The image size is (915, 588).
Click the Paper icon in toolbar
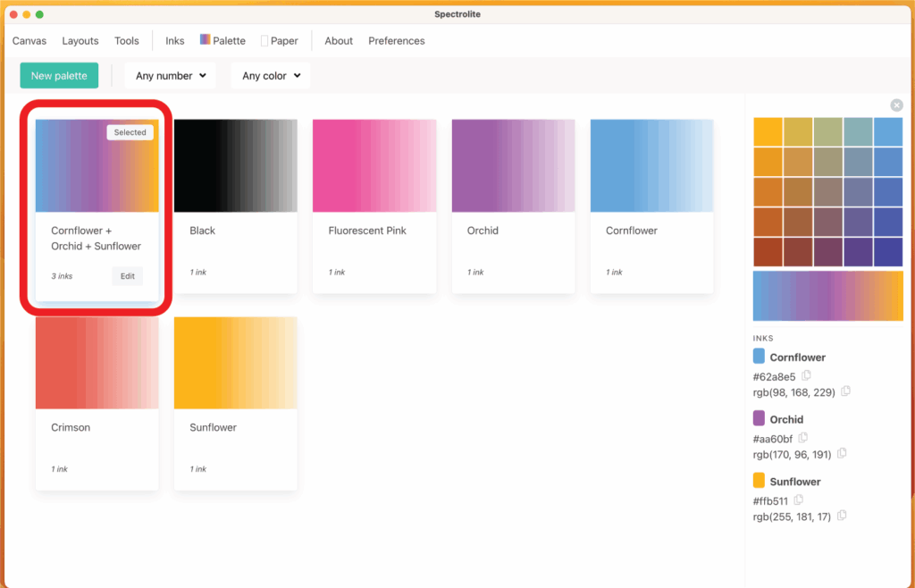(264, 41)
